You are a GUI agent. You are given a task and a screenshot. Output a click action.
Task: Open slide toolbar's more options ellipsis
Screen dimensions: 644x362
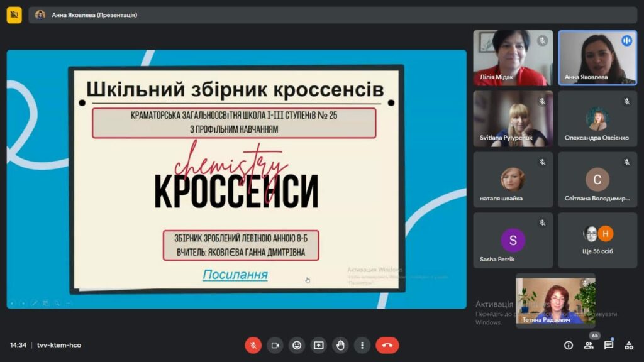tap(69, 303)
